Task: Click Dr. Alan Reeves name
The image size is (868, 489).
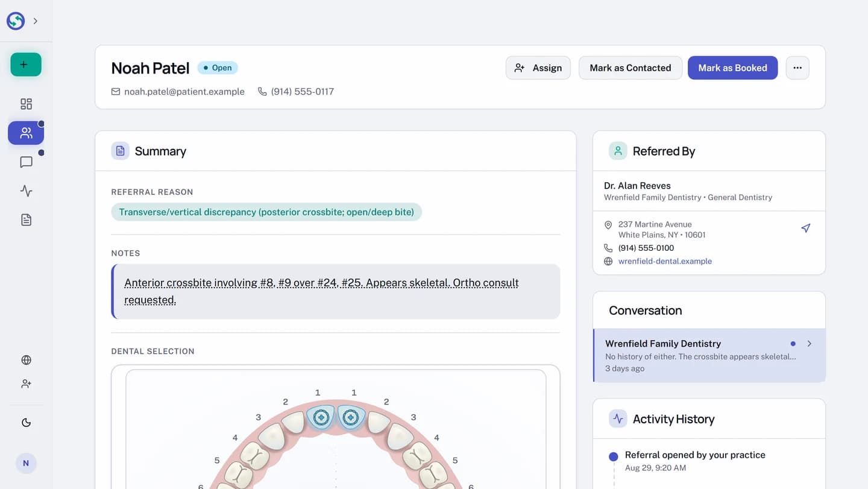Action: pyautogui.click(x=637, y=186)
